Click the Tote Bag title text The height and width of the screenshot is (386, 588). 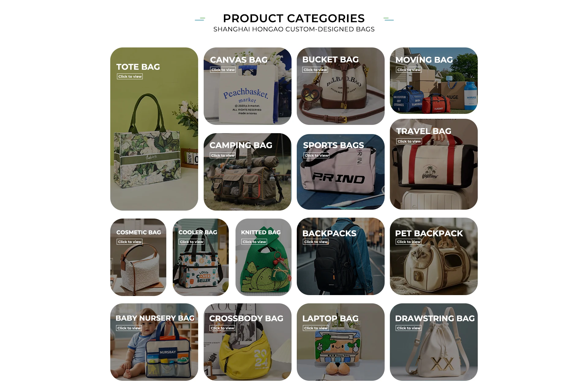pyautogui.click(x=138, y=67)
